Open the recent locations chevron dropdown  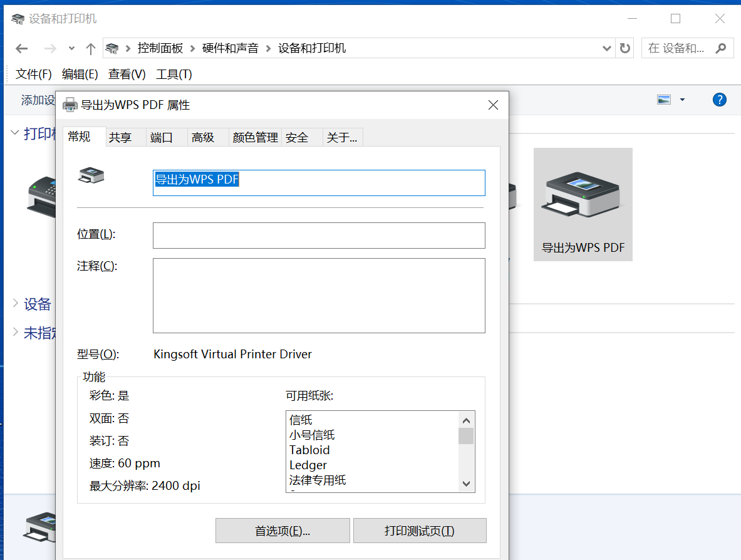pos(71,48)
